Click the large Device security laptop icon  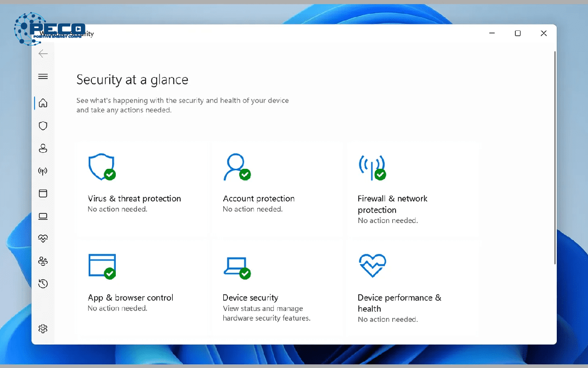[x=237, y=267]
